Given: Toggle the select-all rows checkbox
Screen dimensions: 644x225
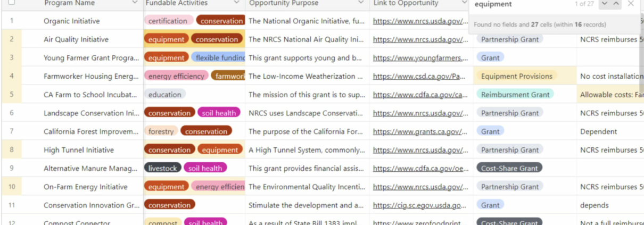Looking at the screenshot, I should (x=11, y=3).
